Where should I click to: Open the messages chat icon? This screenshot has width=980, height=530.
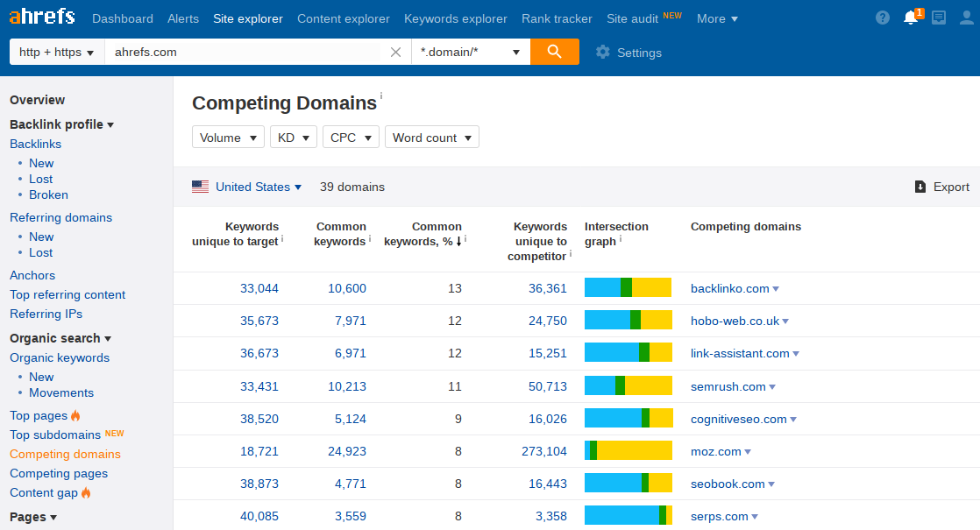939,18
